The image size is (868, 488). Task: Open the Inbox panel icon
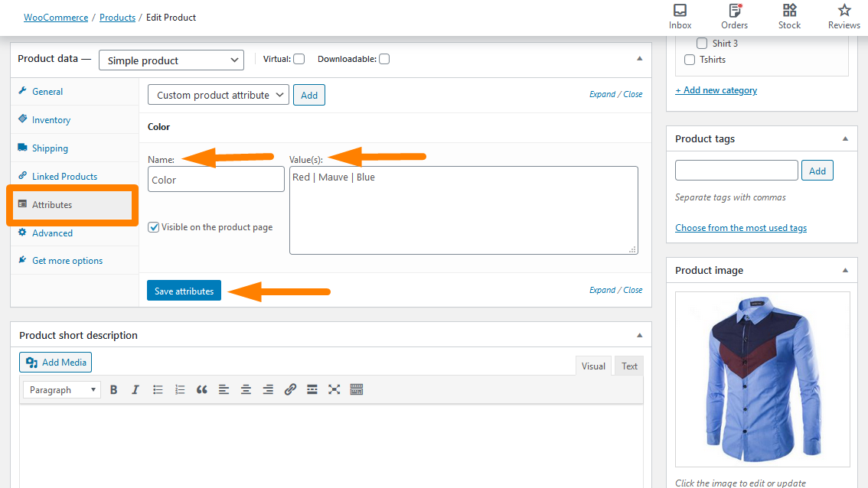680,11
